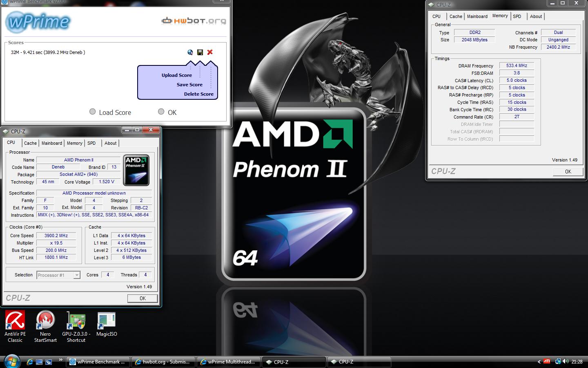The image size is (588, 368).
Task: Click the volume speaker tray icon
Action: (x=566, y=361)
